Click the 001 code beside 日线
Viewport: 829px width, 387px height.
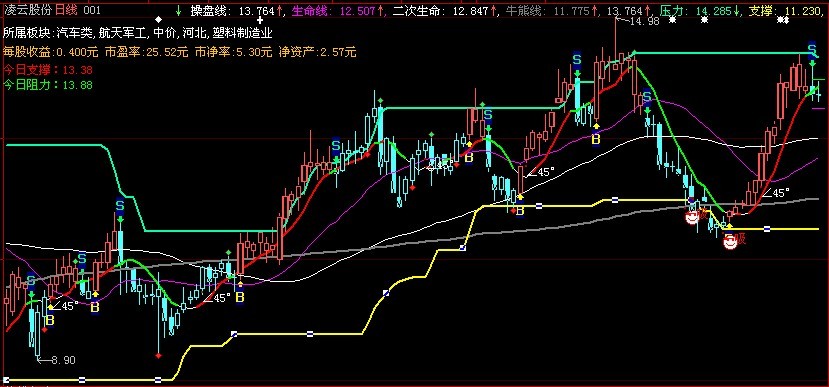pyautogui.click(x=92, y=10)
